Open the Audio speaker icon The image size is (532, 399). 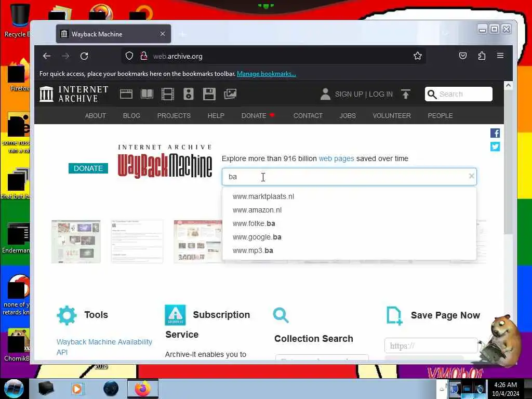click(x=188, y=94)
